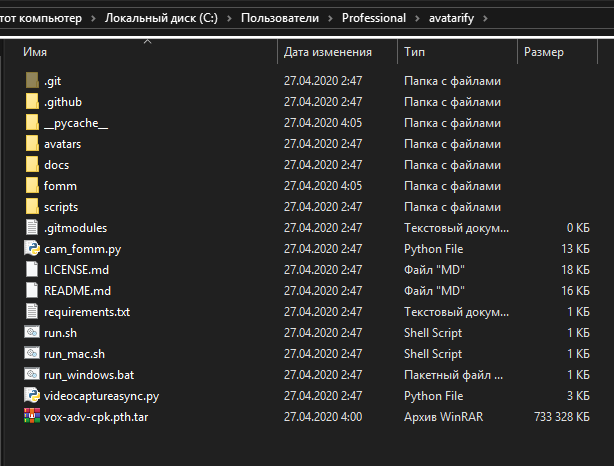614x466 pixels.
Task: Sort by the Дата изменения column
Action: click(327, 52)
